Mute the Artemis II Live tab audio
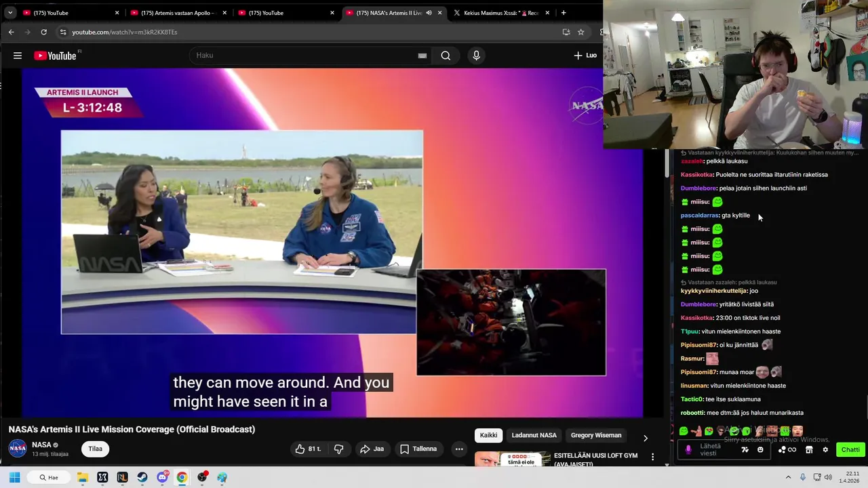 pyautogui.click(x=429, y=13)
